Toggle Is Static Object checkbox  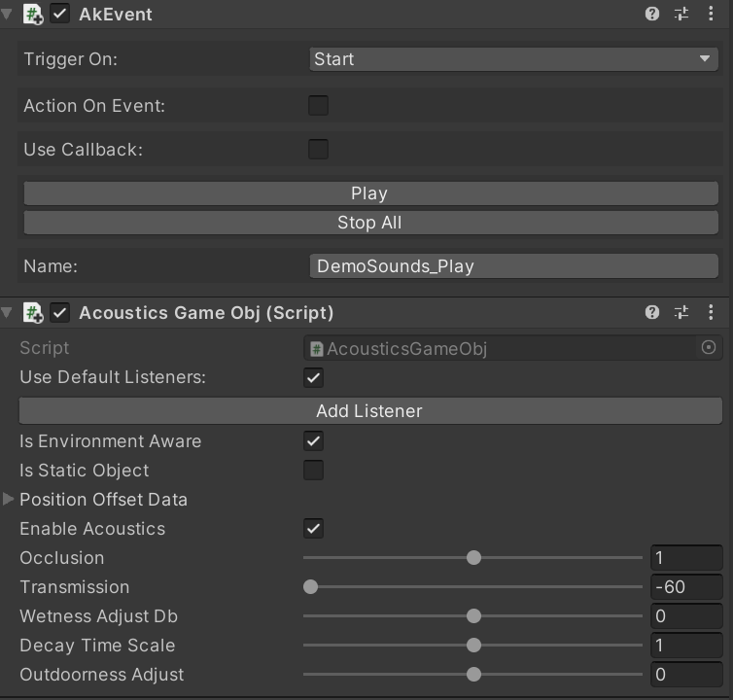pyautogui.click(x=313, y=470)
